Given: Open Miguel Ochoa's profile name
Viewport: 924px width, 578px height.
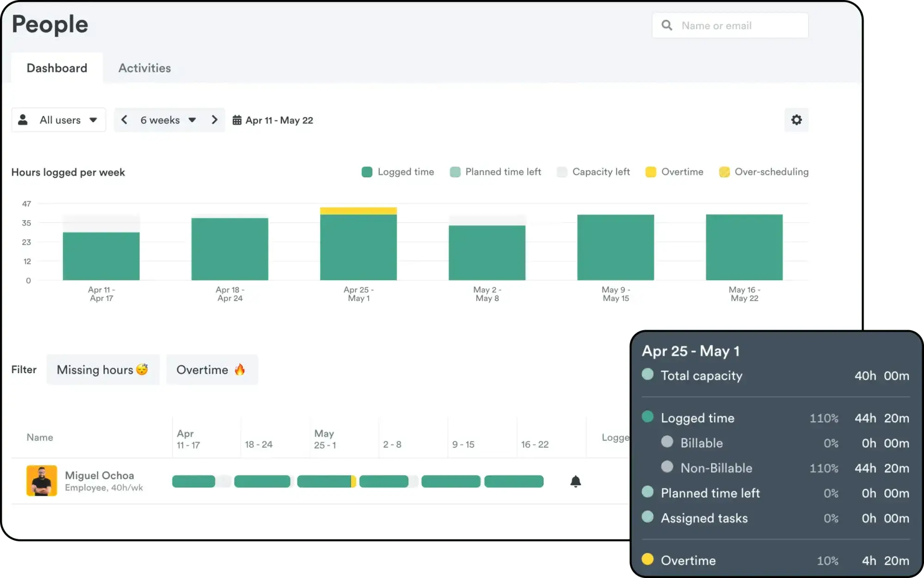Looking at the screenshot, I should coord(99,475).
